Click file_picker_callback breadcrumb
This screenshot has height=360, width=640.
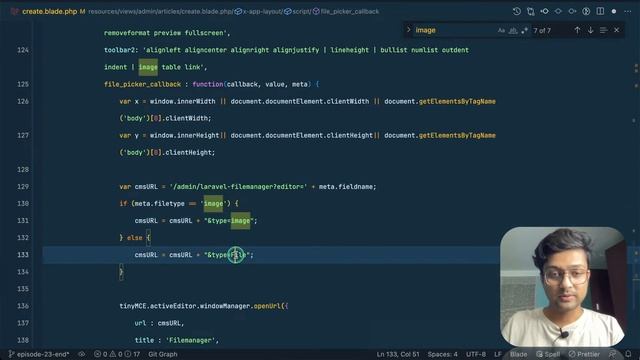(346, 11)
